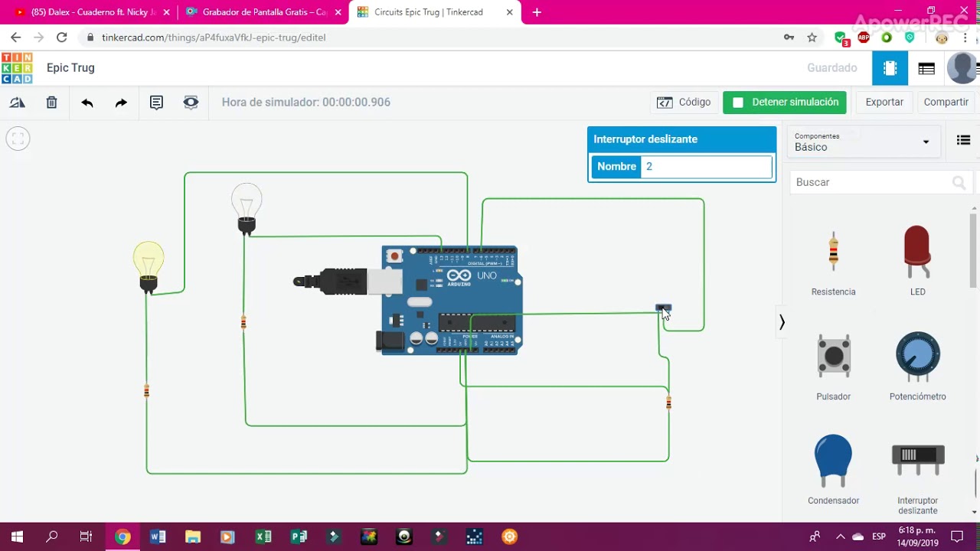This screenshot has height=551, width=980.
Task: Collapse the components side panel
Action: coord(782,322)
